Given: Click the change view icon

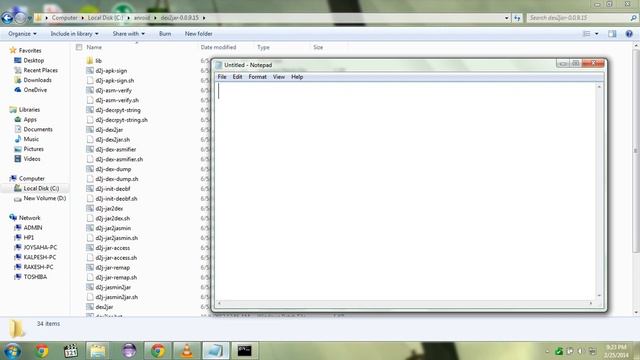Looking at the screenshot, I should tap(587, 34).
